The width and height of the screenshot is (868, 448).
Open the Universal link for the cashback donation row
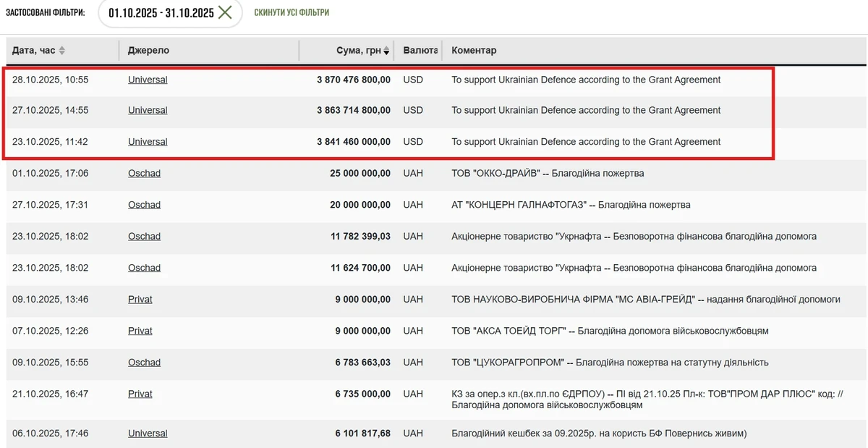(147, 433)
